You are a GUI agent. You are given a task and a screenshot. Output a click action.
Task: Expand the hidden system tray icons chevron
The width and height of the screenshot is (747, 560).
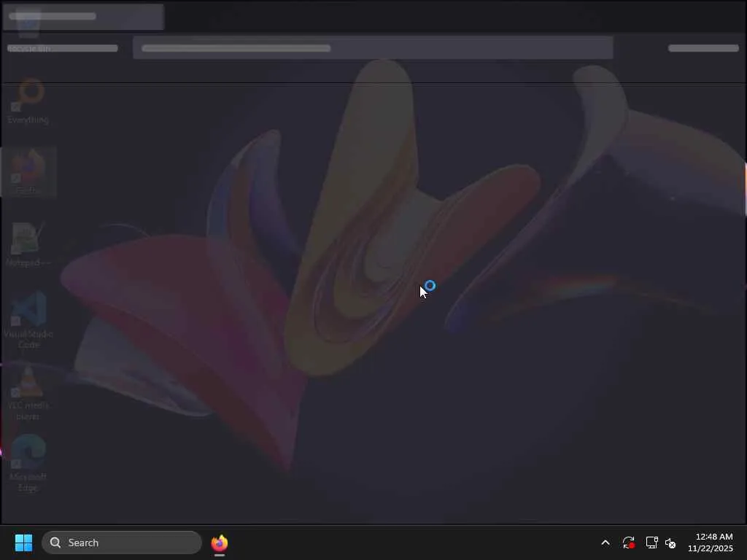[605, 542]
